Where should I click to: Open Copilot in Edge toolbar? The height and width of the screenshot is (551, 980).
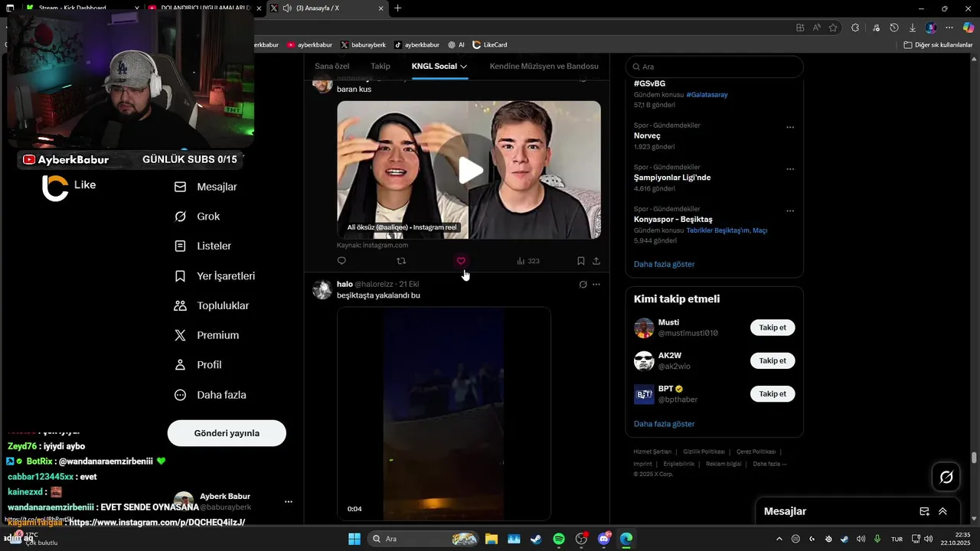[968, 28]
